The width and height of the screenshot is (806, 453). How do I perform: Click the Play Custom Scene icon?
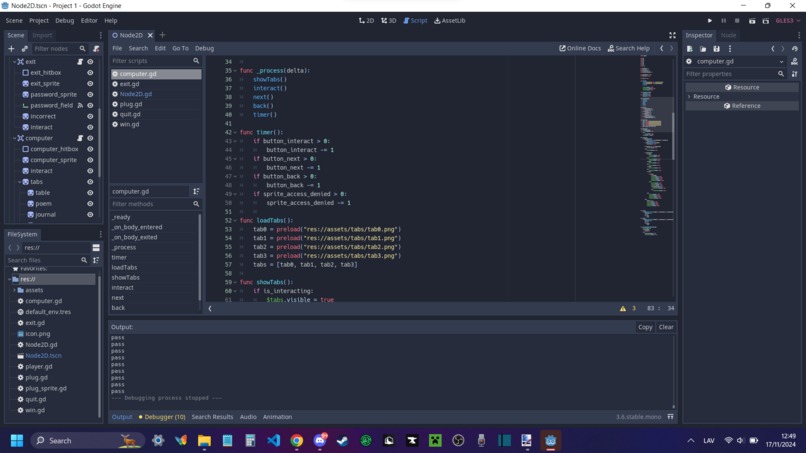(x=765, y=21)
